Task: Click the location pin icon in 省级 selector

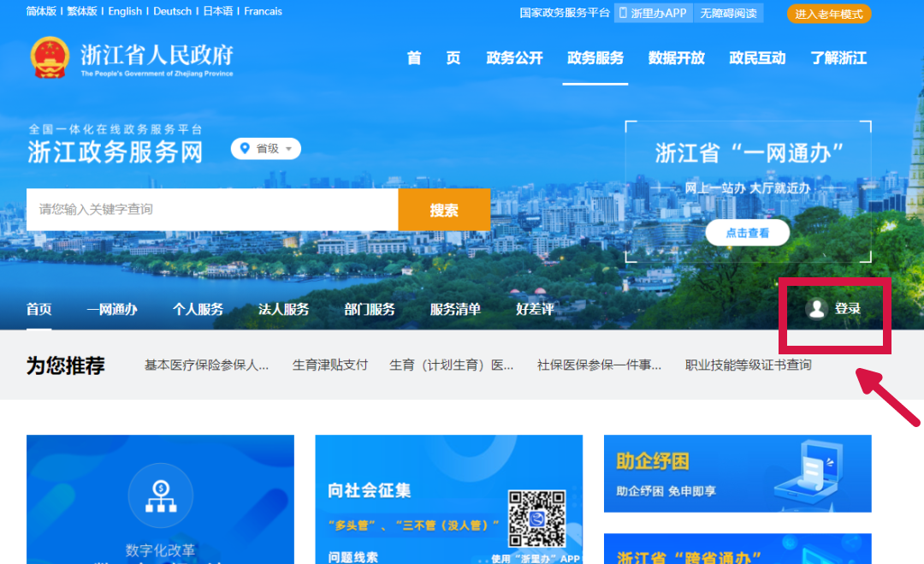Action: (x=246, y=149)
